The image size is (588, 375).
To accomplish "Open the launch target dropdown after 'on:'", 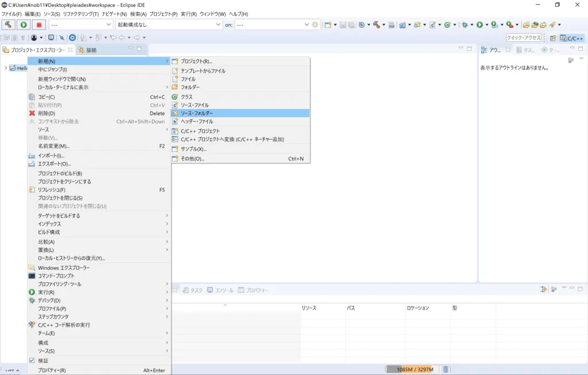I will [272, 25].
